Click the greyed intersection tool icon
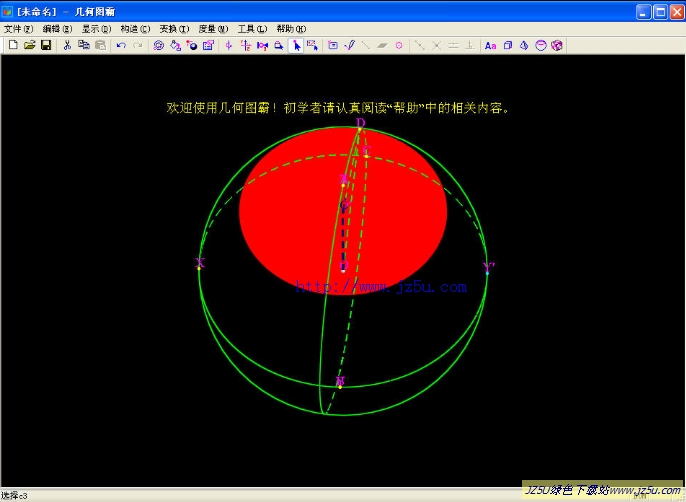686x502 pixels. coord(436,45)
